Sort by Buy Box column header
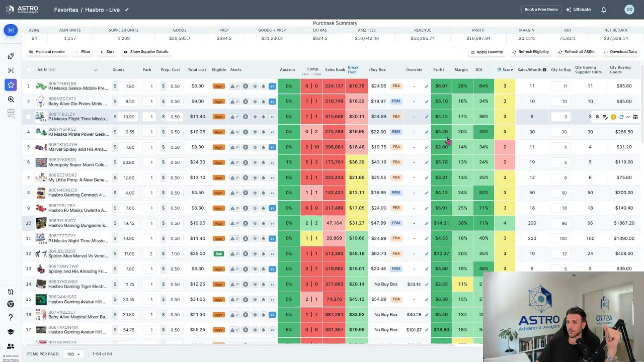The height and width of the screenshot is (362, 644). (377, 70)
